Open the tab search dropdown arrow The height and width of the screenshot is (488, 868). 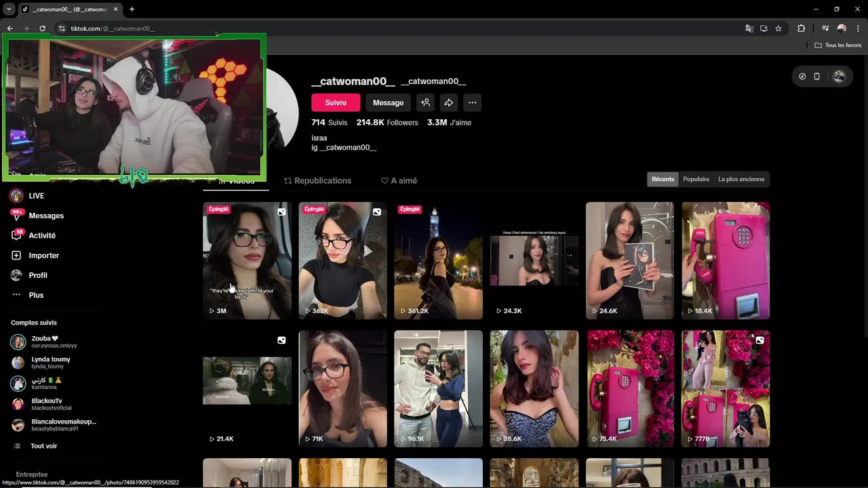9,9
